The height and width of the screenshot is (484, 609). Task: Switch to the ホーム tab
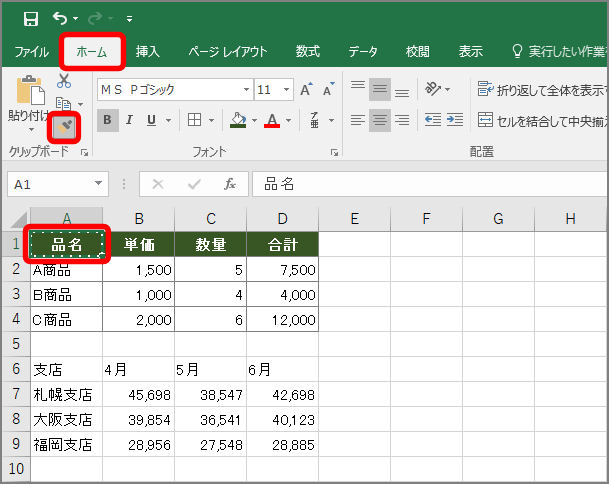pyautogui.click(x=92, y=52)
